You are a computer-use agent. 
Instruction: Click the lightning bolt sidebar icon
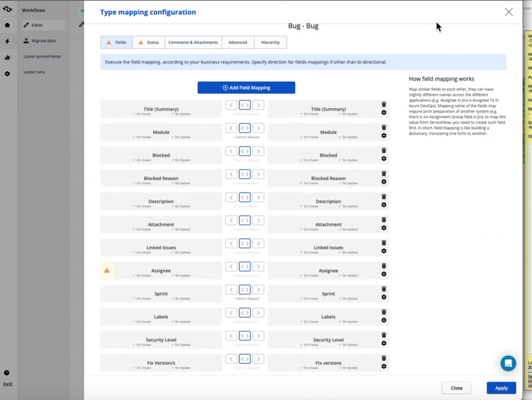click(7, 41)
